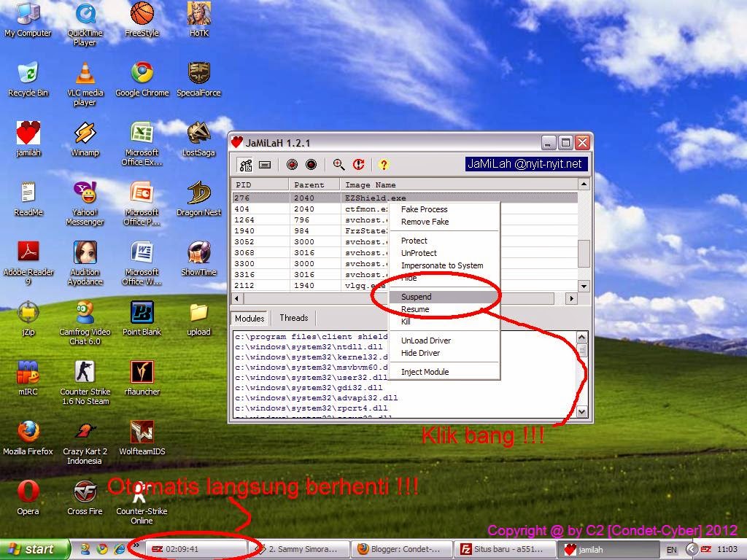Choose Impersonate to System menu entry
This screenshot has width=747, height=560.
point(444,265)
